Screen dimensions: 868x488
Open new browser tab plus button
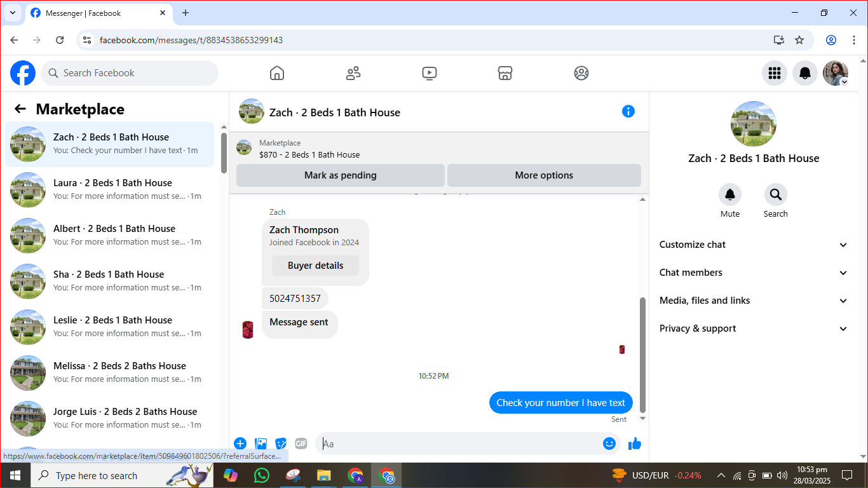coord(186,13)
